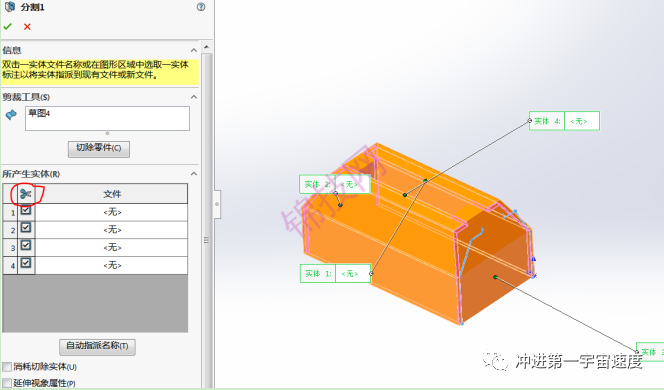Select the trim tool selection icon beside 草图4
Image resolution: width=664 pixels, height=390 pixels.
(x=11, y=115)
